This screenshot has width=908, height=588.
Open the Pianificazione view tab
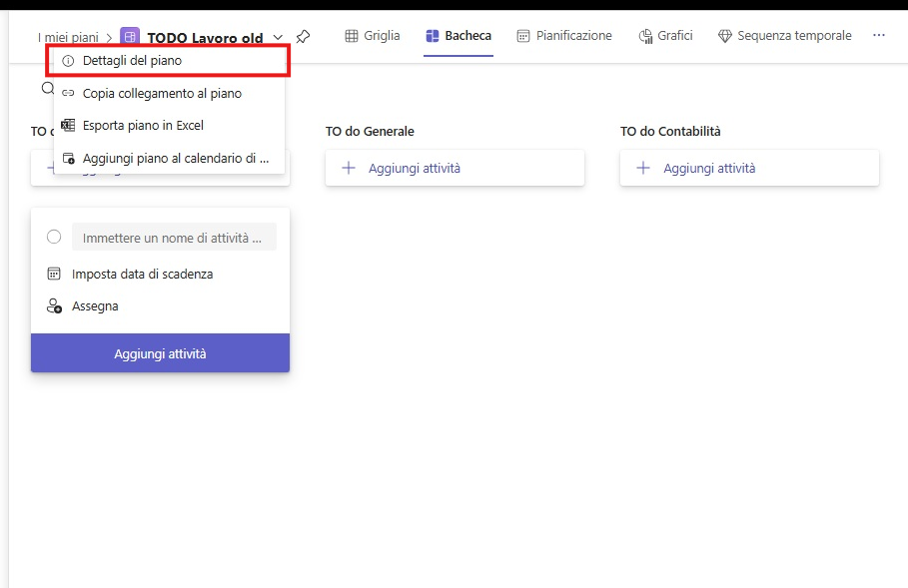coord(564,36)
